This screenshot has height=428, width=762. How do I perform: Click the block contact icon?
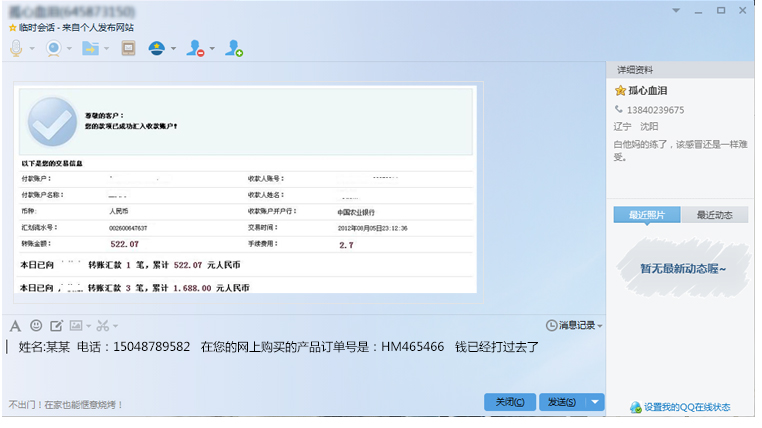tap(195, 48)
